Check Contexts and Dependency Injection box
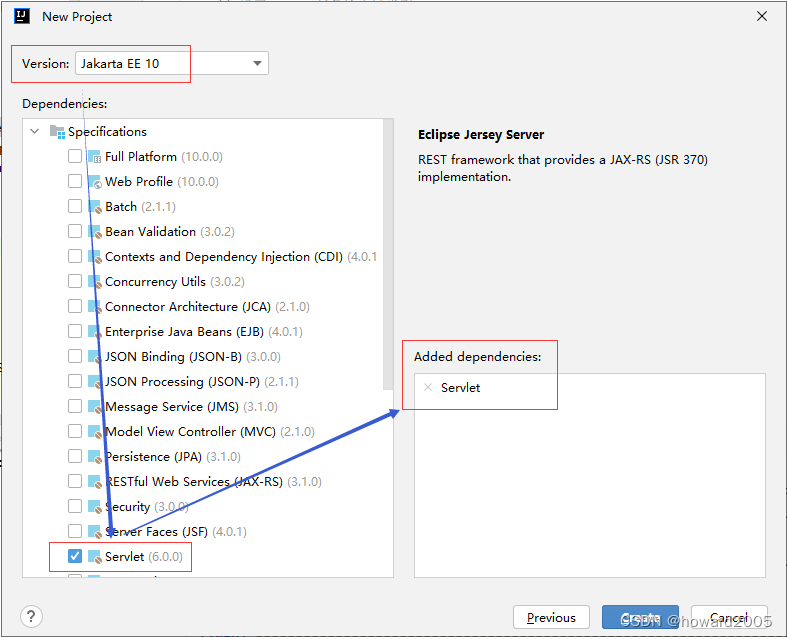The image size is (787, 637). tap(75, 257)
